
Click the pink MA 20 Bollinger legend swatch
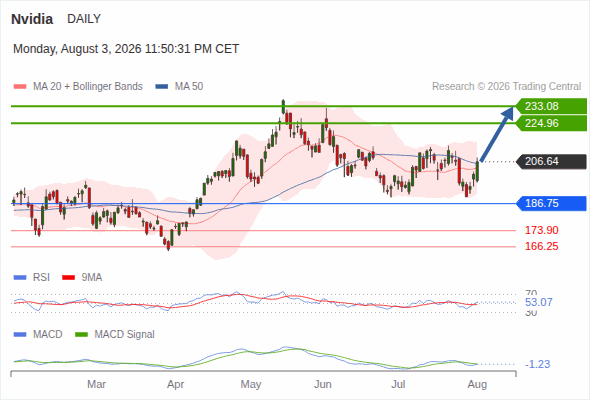pos(20,87)
